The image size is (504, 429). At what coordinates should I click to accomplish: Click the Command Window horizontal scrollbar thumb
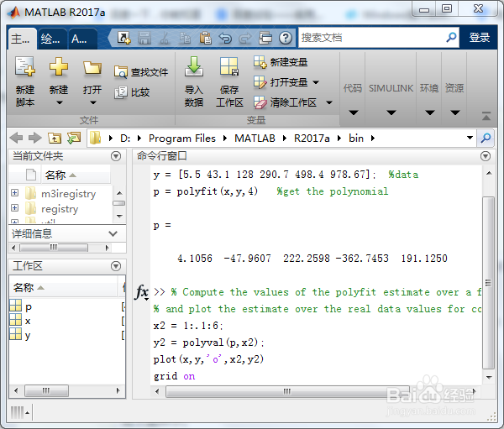pos(287,391)
